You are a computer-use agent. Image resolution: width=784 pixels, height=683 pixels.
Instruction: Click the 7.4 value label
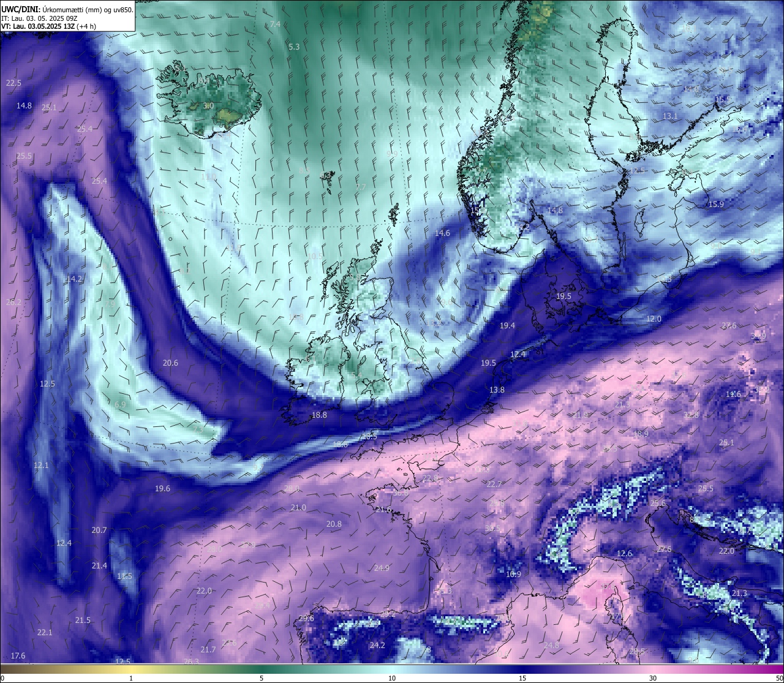coord(275,24)
